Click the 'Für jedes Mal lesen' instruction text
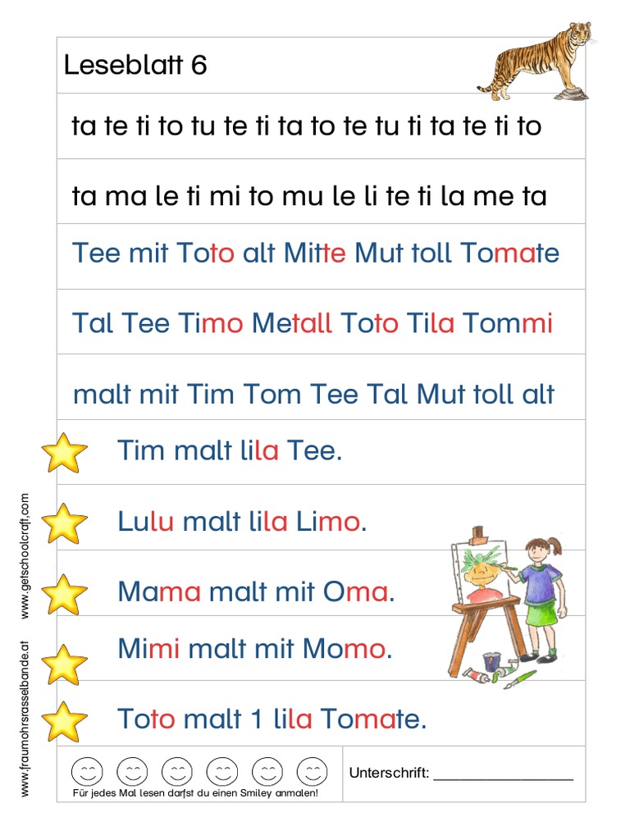Viewport: 630px width, 840px height. click(x=195, y=793)
